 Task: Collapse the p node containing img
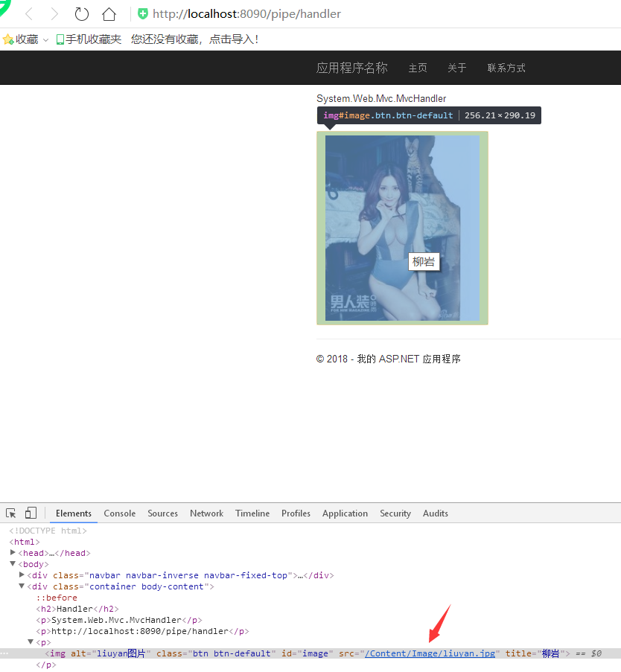(x=31, y=641)
